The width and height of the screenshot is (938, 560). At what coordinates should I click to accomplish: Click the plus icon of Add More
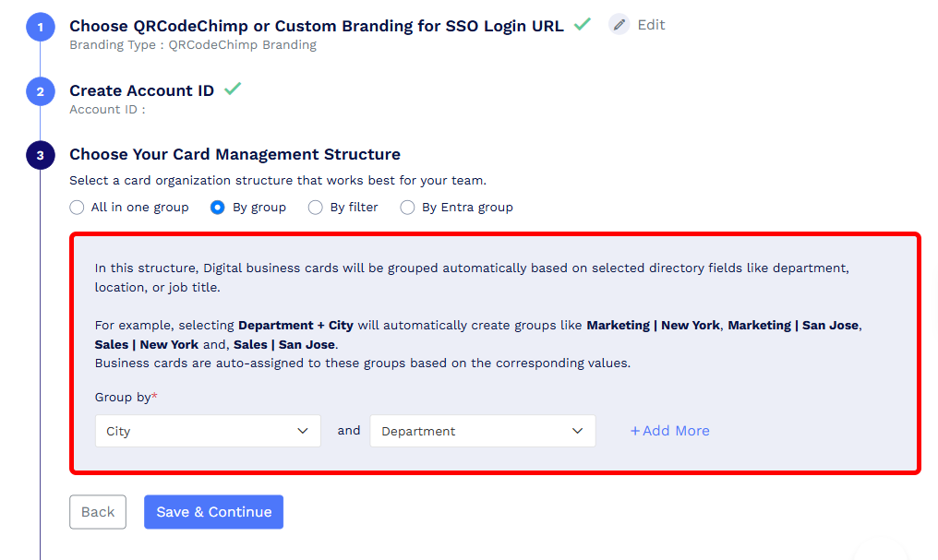point(634,431)
